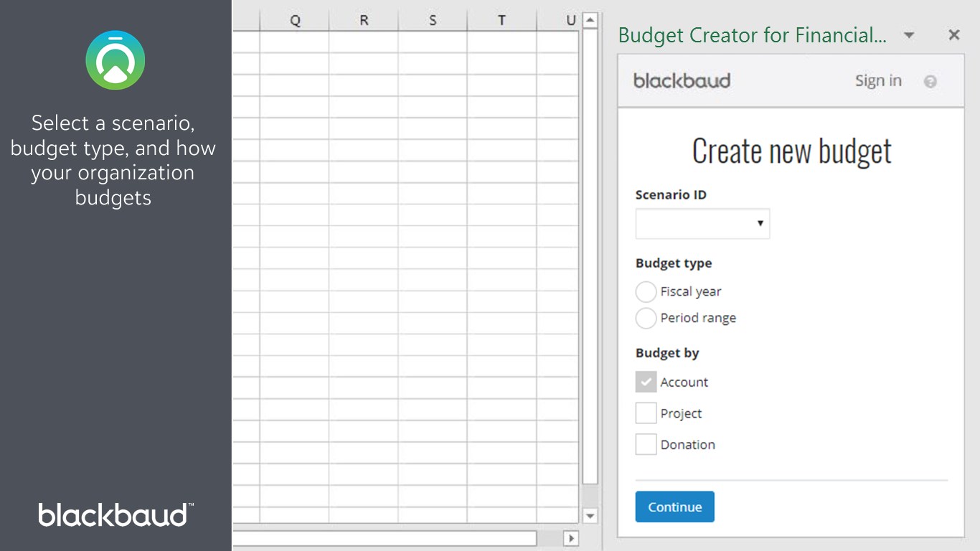Close the Budget Creator task pane

(954, 34)
